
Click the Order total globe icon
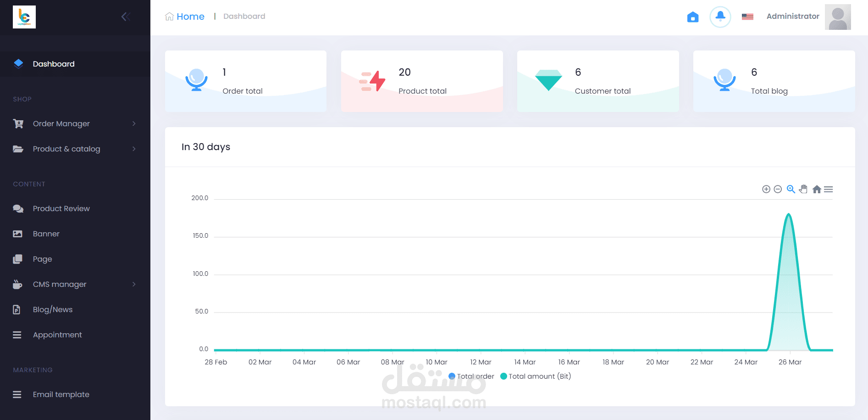196,80
